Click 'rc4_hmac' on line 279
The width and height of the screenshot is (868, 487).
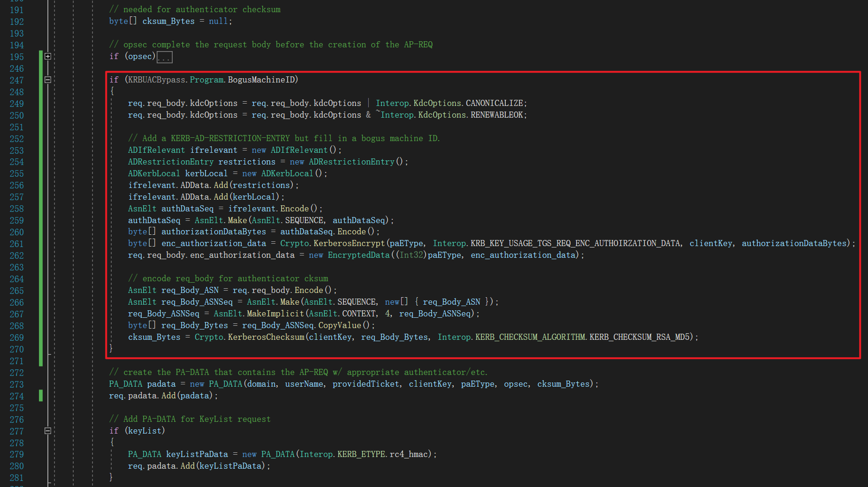(x=409, y=454)
